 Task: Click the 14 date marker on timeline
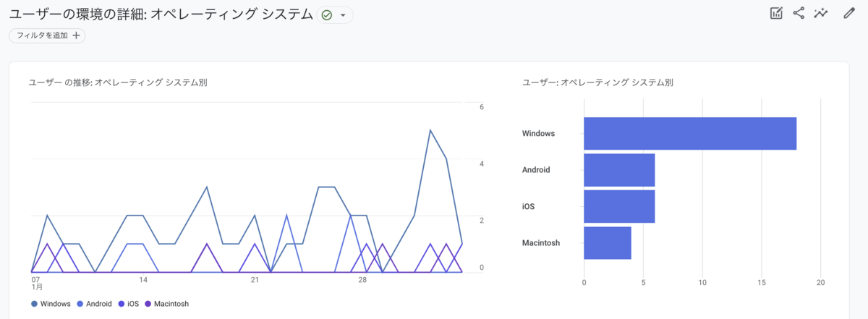pos(143,280)
